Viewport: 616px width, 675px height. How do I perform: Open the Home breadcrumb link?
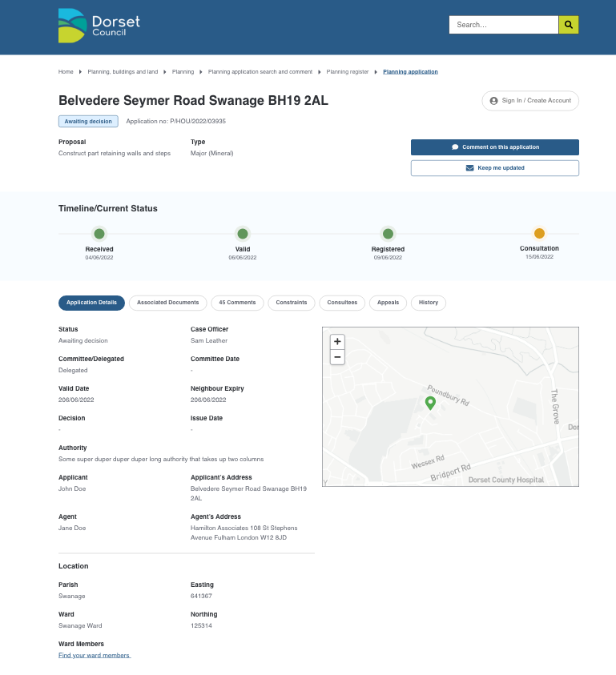click(66, 72)
